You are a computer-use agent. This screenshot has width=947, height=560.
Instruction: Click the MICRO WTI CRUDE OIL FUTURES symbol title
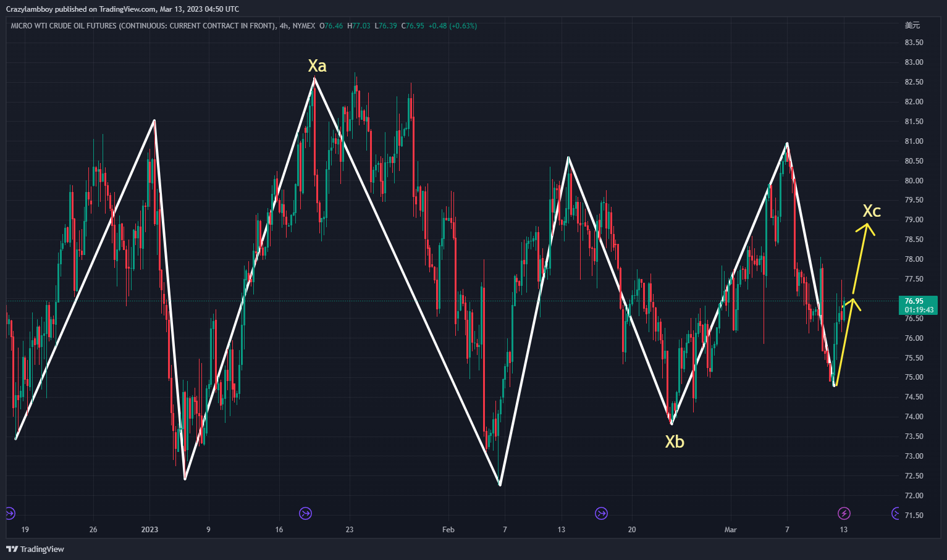click(143, 26)
